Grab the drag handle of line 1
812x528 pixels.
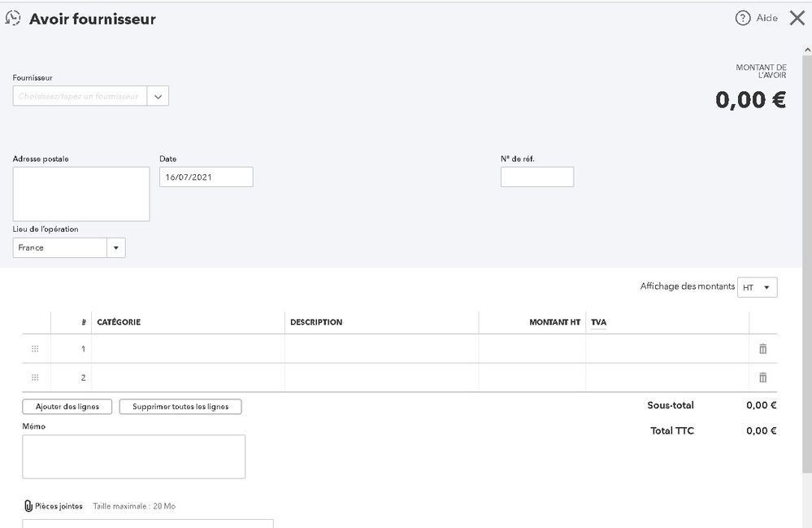tap(35, 349)
